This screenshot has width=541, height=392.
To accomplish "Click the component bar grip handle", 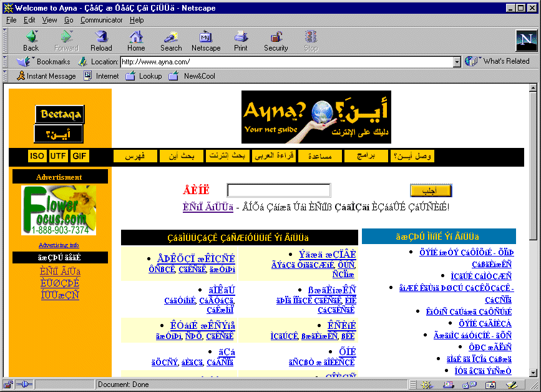I will tap(413, 385).
